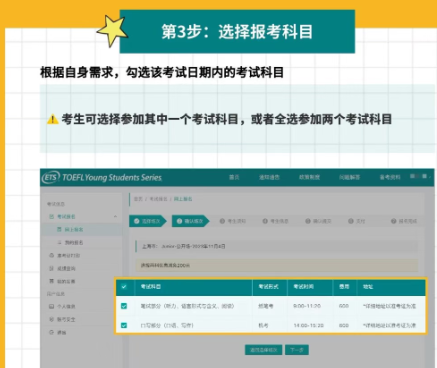The width and height of the screenshot is (437, 368).
Task: Click the 600 fee in 笔试部分 row
Action: click(x=344, y=306)
